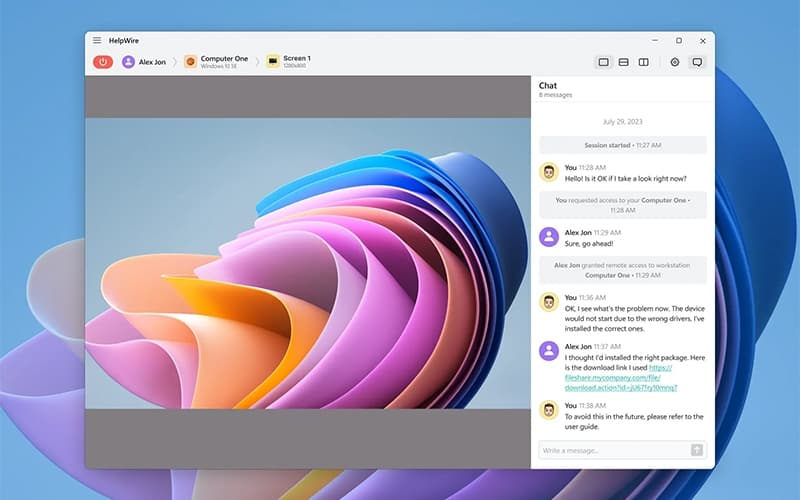Click the 'July 29, 2023' date label
This screenshot has width=800, height=500.
click(x=622, y=122)
